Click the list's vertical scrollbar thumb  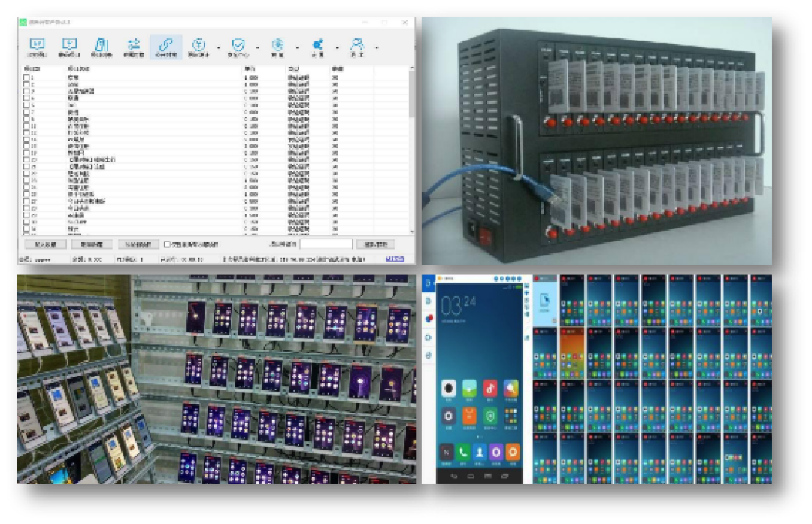coord(412,93)
